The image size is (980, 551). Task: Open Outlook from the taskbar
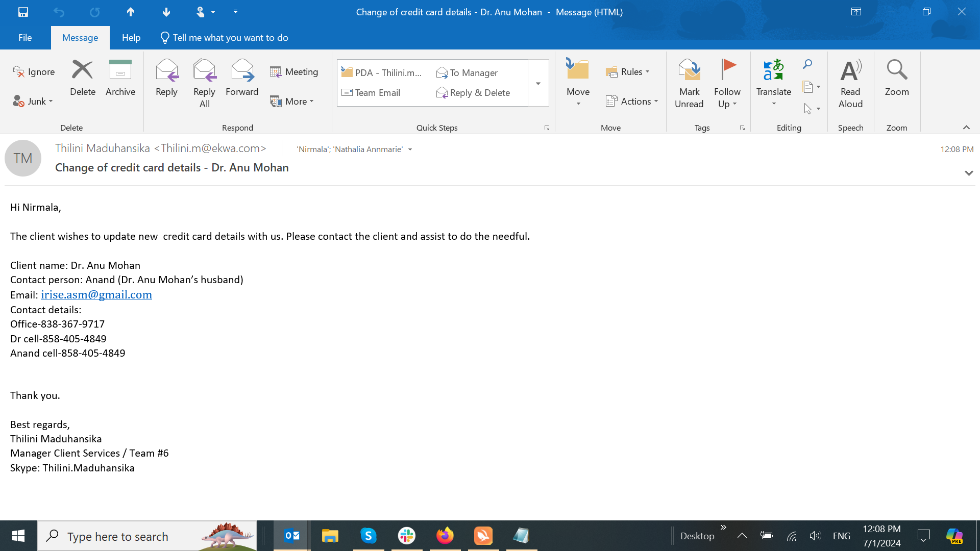[x=291, y=536]
